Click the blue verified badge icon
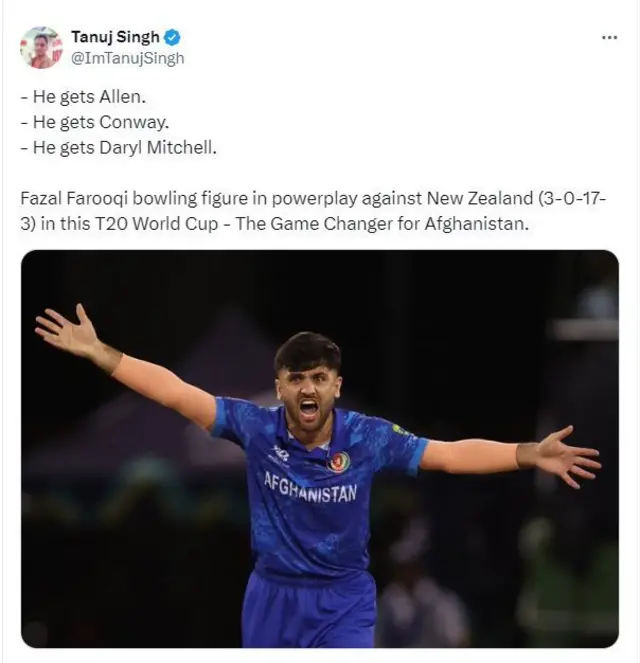The image size is (640, 663). tap(172, 38)
